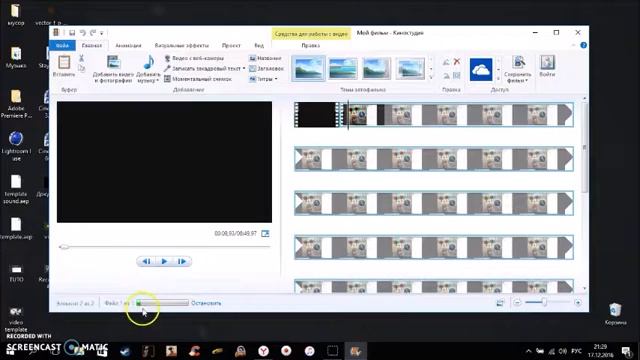Switch to the Главная (Home) tab
The image size is (640, 360).
[x=92, y=45]
